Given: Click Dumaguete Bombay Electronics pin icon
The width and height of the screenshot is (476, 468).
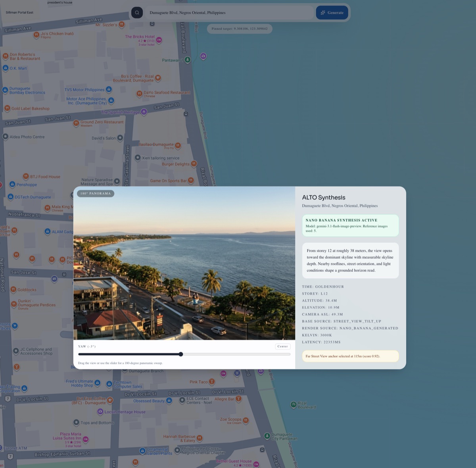Looking at the screenshot, I should (5, 90).
